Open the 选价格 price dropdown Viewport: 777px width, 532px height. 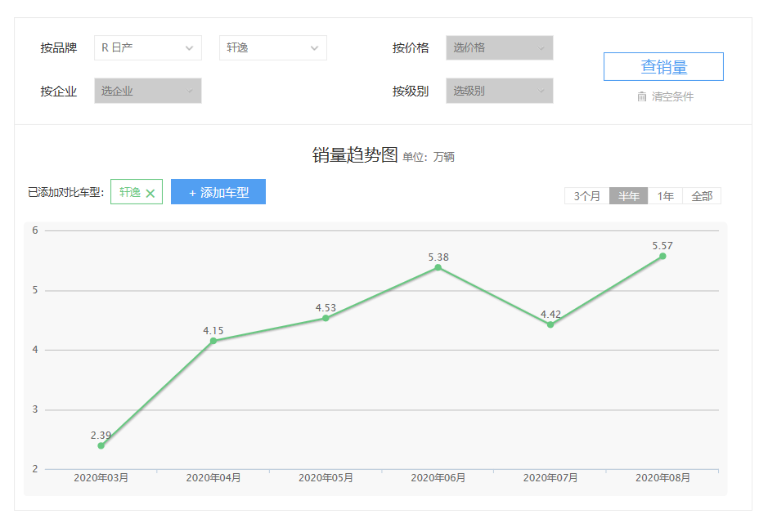(x=499, y=48)
